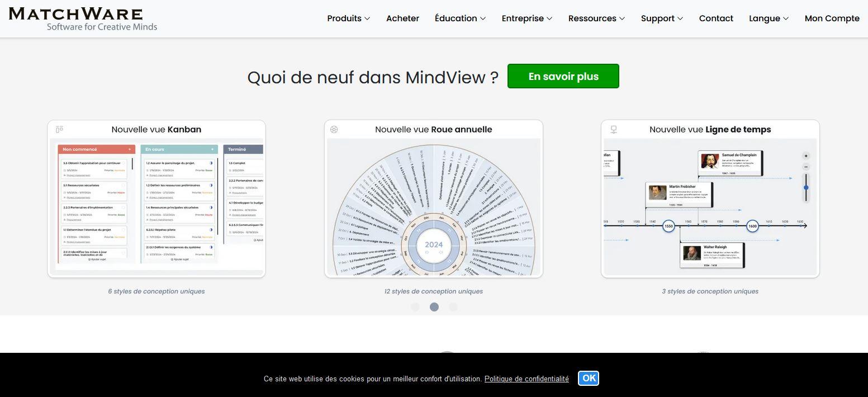Click the En cours column header
The height and width of the screenshot is (397, 868).
[179, 149]
